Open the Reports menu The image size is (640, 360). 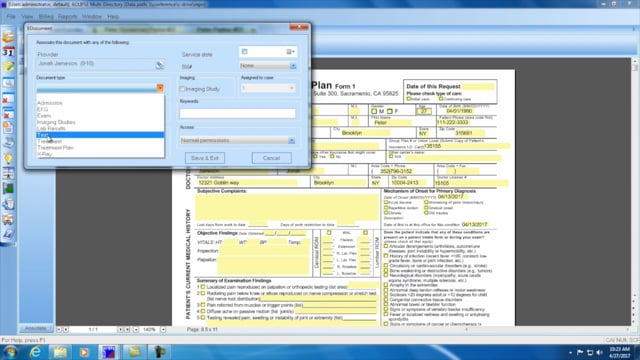(68, 17)
